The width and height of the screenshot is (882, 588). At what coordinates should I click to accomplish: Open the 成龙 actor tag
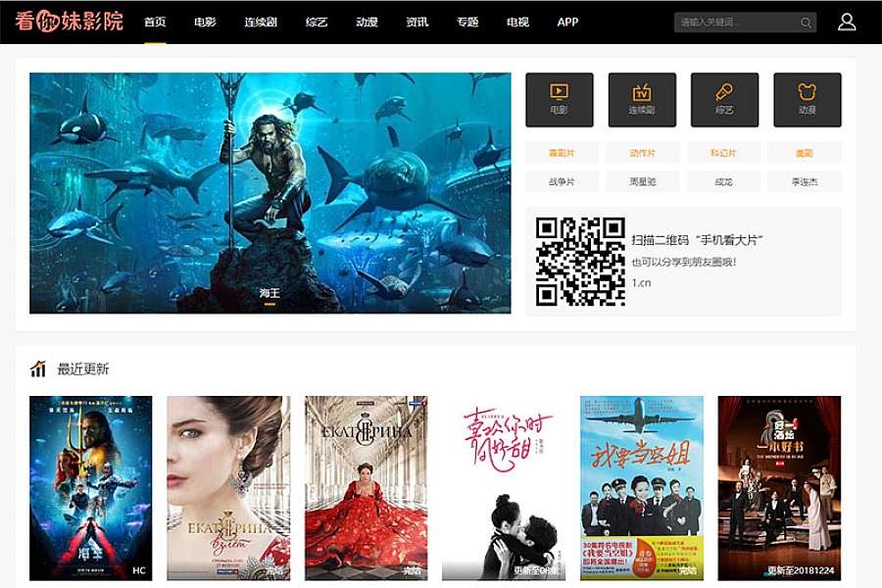click(x=723, y=181)
